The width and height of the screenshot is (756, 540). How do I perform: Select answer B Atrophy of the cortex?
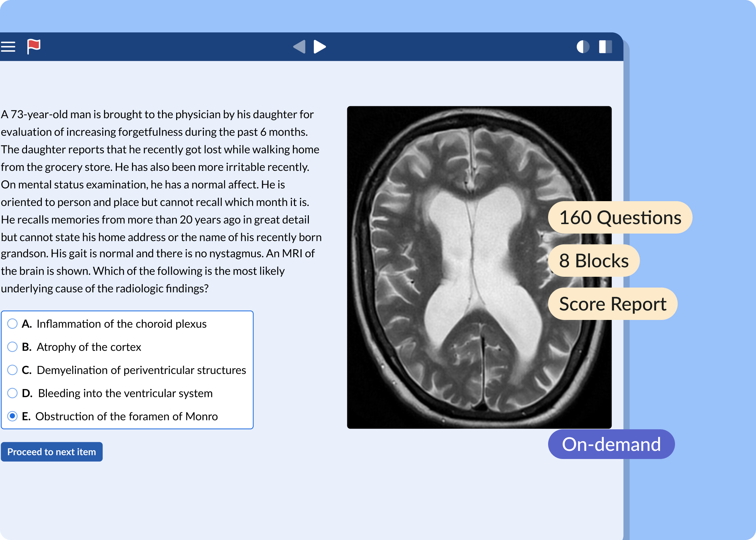(12, 347)
